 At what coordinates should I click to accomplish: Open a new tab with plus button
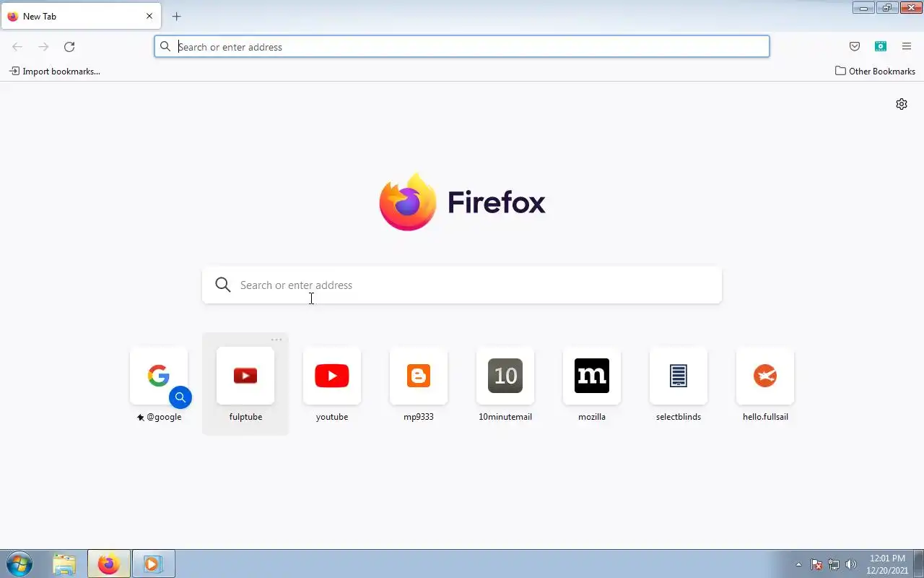point(176,16)
